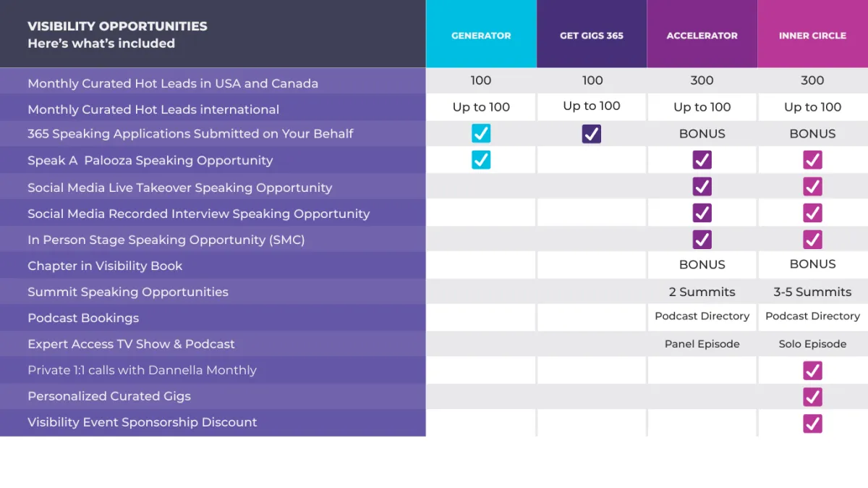Choose the Inner Circle plan header
This screenshot has width=868, height=488.
pyautogui.click(x=813, y=34)
